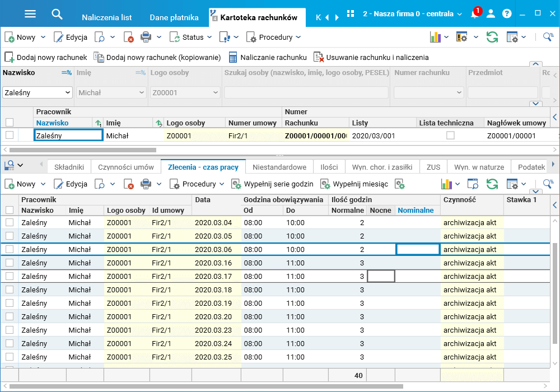
Task: Open notifications bell with red badge
Action: pyautogui.click(x=474, y=15)
